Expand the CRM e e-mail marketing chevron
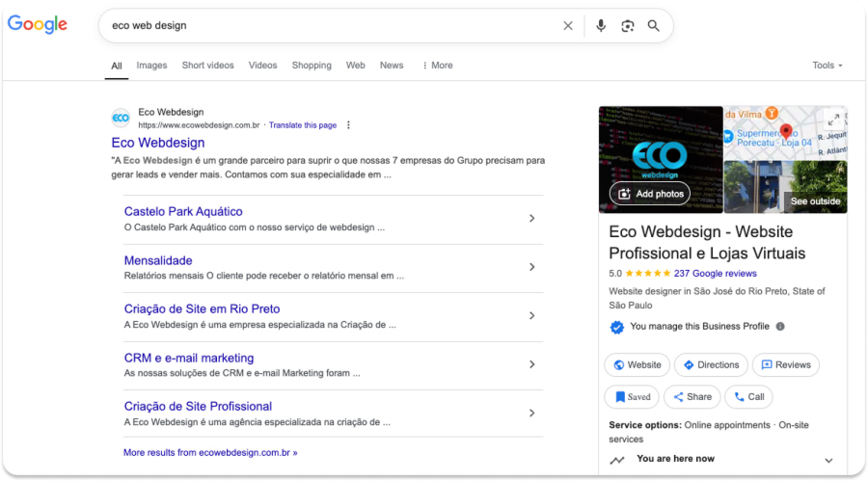Image resolution: width=868 pixels, height=481 pixels. [531, 364]
